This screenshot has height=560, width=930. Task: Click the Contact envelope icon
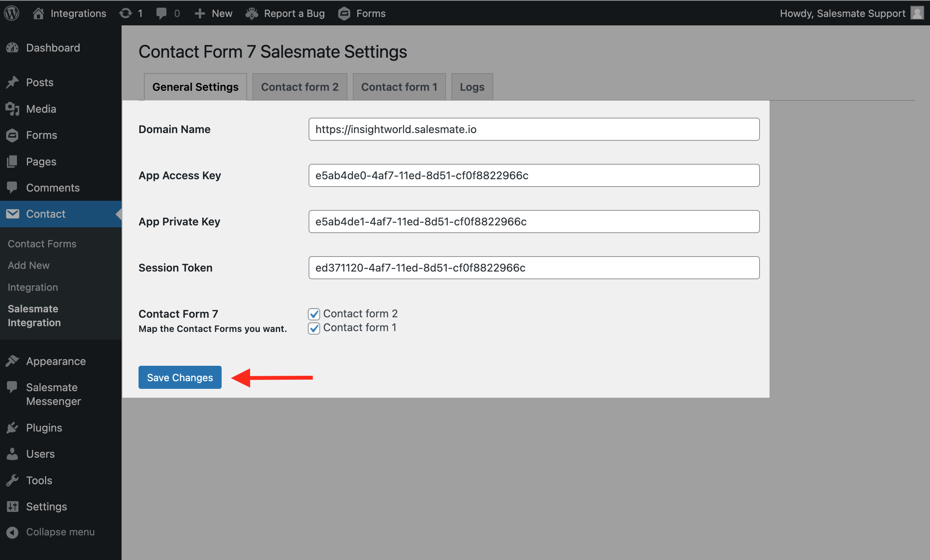pos(12,214)
